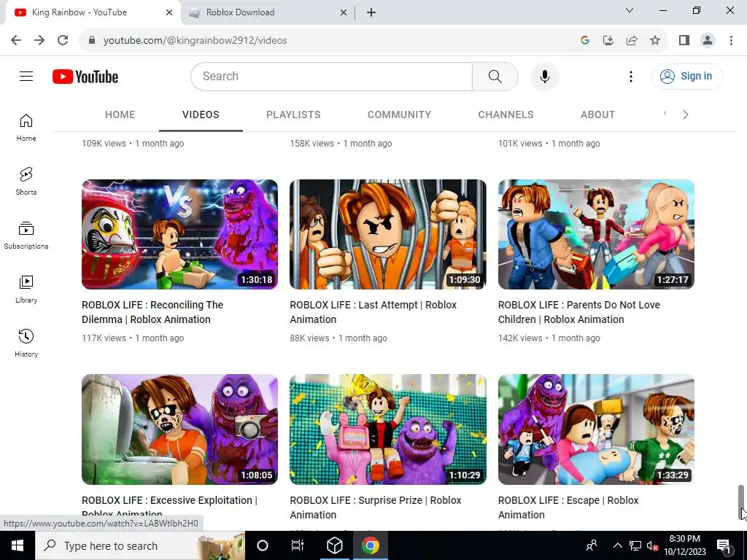747x560 pixels.
Task: Open the COMMUNITY channel tab
Action: 399,114
